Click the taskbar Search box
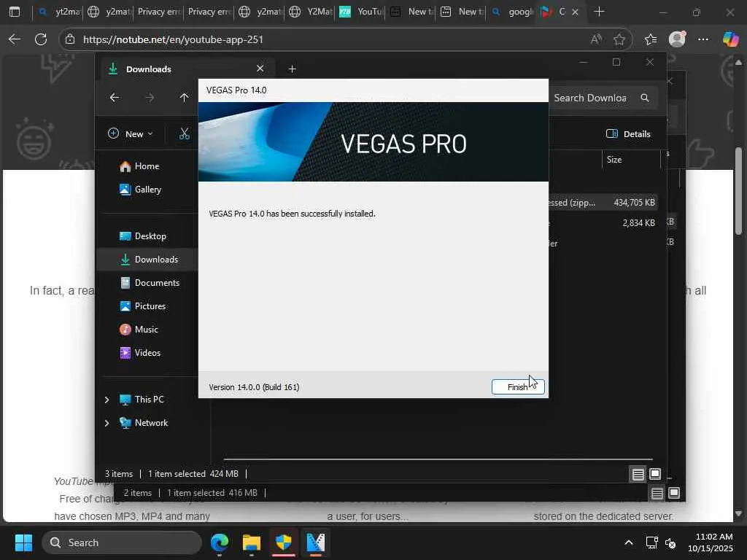 pos(122,542)
